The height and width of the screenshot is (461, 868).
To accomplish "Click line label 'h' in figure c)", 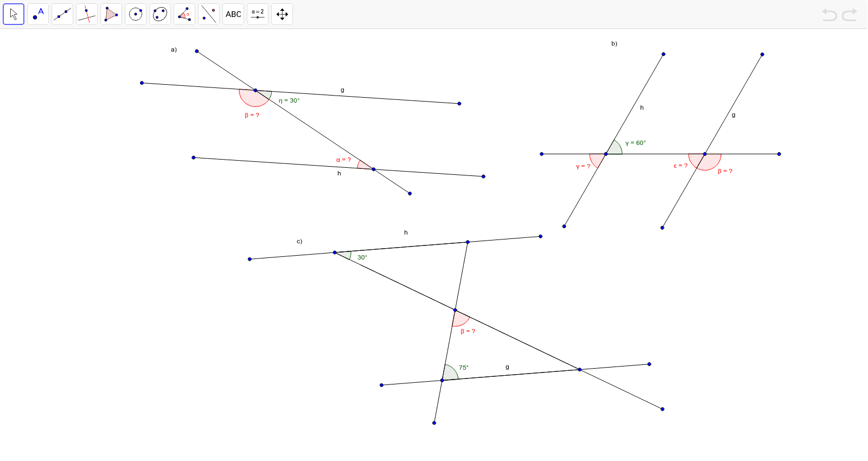I will (406, 232).
